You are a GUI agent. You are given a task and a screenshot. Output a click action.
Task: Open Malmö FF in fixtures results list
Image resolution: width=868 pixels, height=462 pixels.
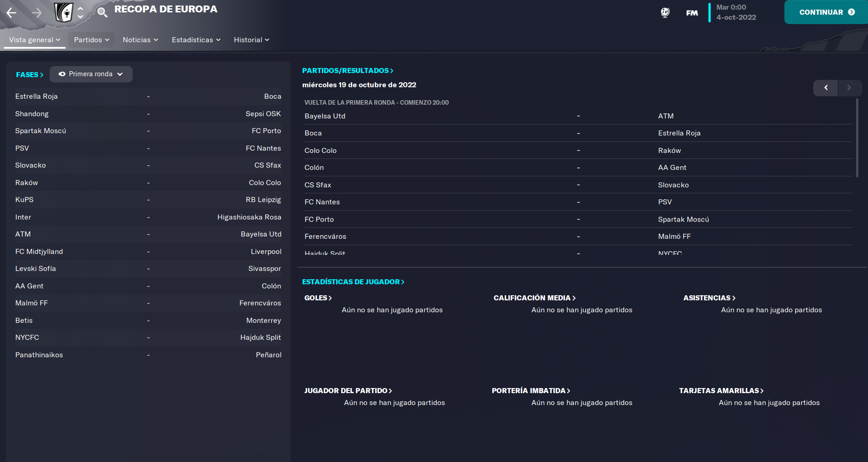click(x=674, y=237)
